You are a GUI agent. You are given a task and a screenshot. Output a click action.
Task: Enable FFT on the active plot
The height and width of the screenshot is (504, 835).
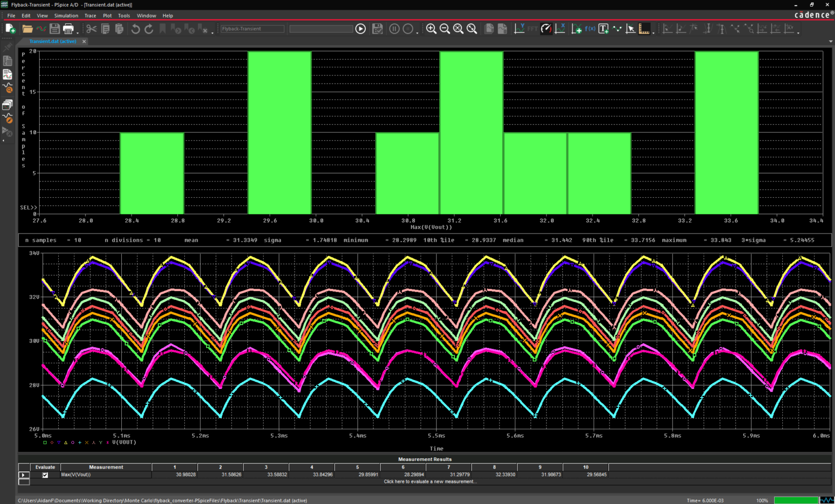coord(532,29)
